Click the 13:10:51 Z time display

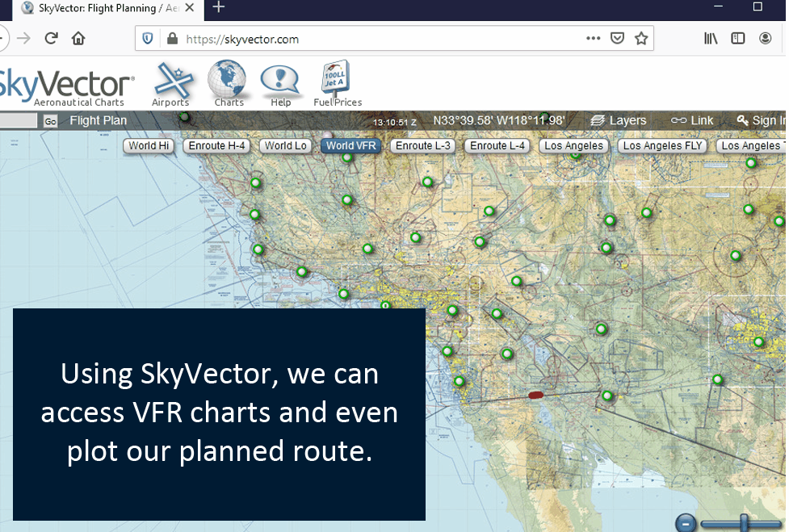(x=394, y=122)
